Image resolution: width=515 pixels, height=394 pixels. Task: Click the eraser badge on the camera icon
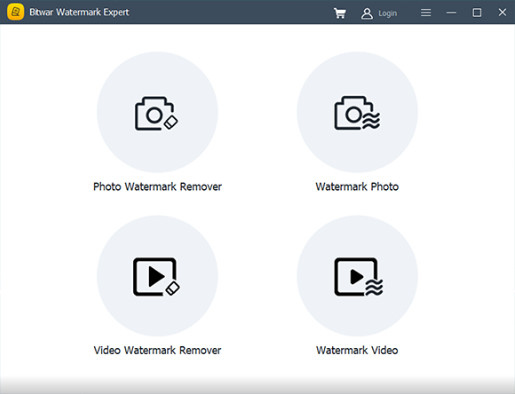coord(171,122)
